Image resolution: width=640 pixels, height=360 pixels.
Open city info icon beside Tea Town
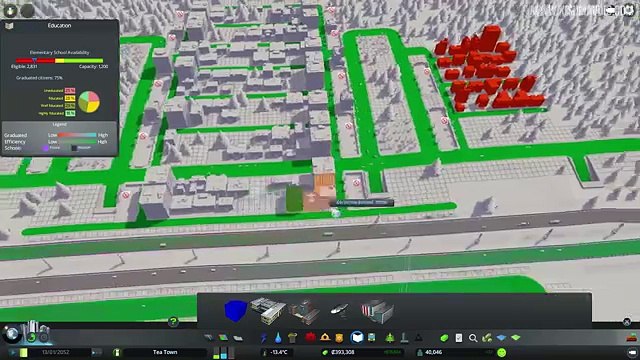[116, 352]
